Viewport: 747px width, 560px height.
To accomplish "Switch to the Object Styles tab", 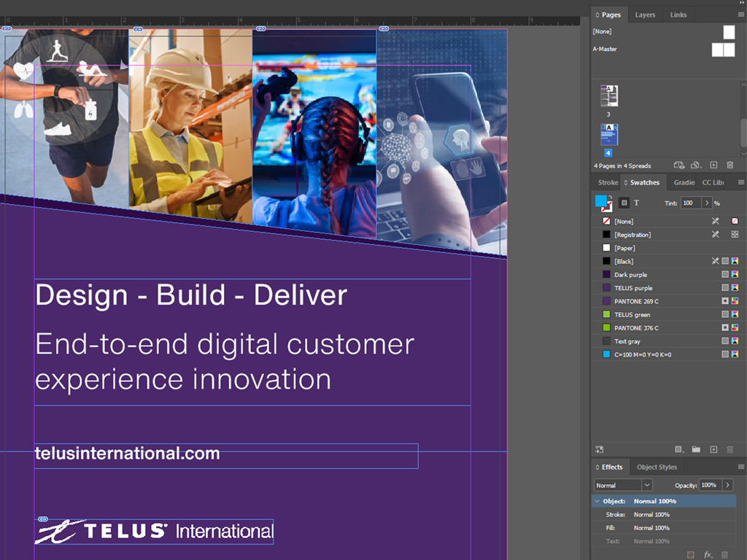I will tap(657, 467).
